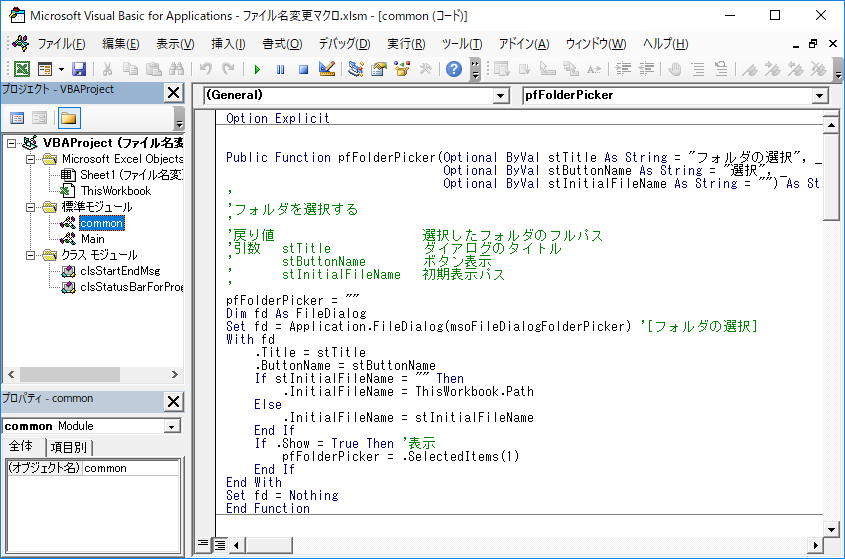The width and height of the screenshot is (845, 559).
Task: Click the Copy icon in the toolbar
Action: [x=130, y=69]
